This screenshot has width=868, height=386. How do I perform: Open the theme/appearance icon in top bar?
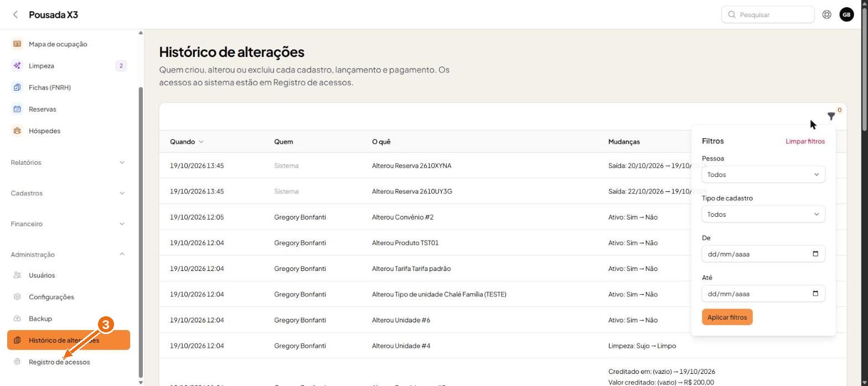826,15
